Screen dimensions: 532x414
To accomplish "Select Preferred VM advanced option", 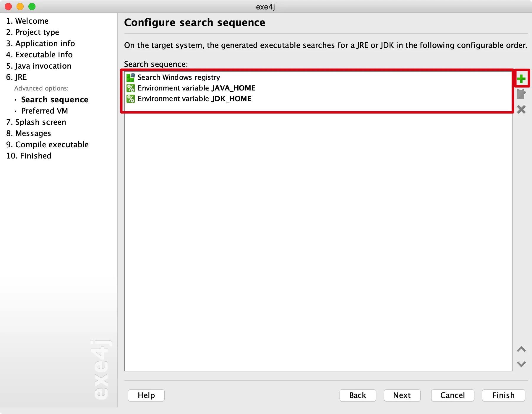I will 45,111.
